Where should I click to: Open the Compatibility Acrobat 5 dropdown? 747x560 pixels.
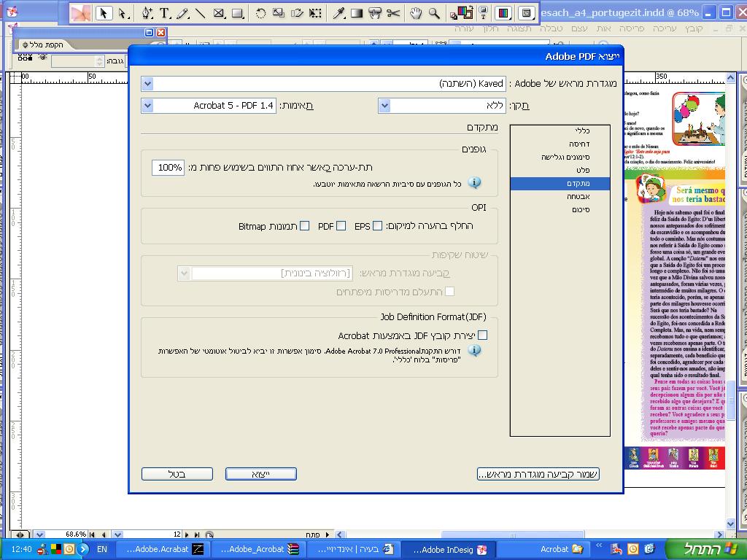point(147,106)
